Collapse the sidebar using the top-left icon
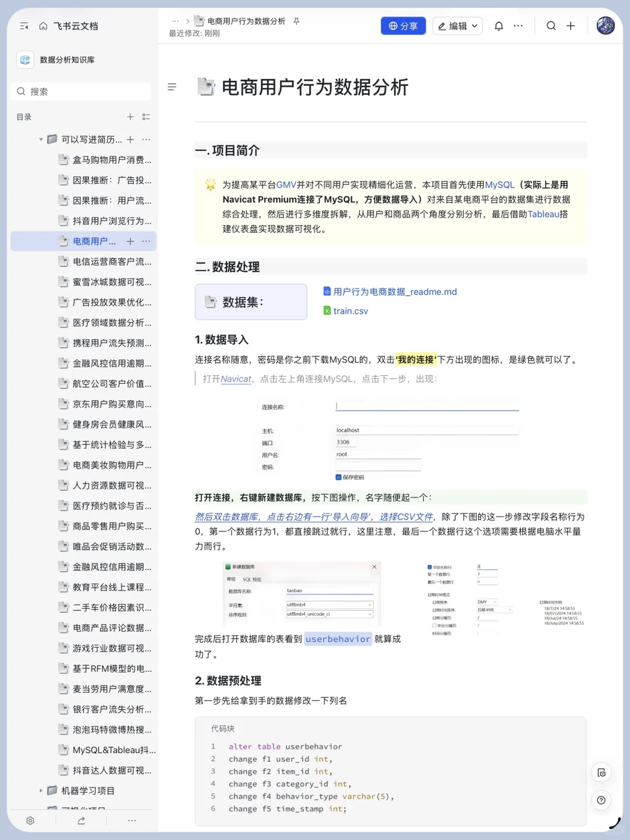 point(24,26)
